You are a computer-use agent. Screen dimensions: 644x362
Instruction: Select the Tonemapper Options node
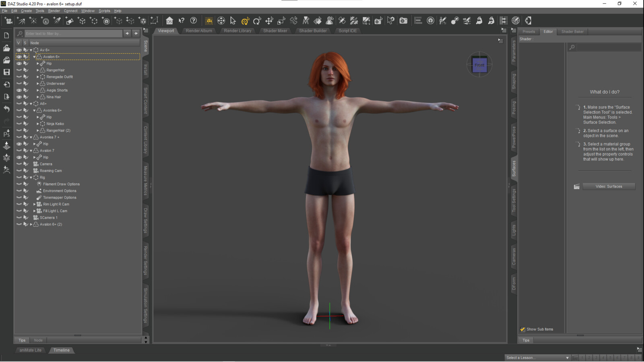pyautogui.click(x=60, y=198)
